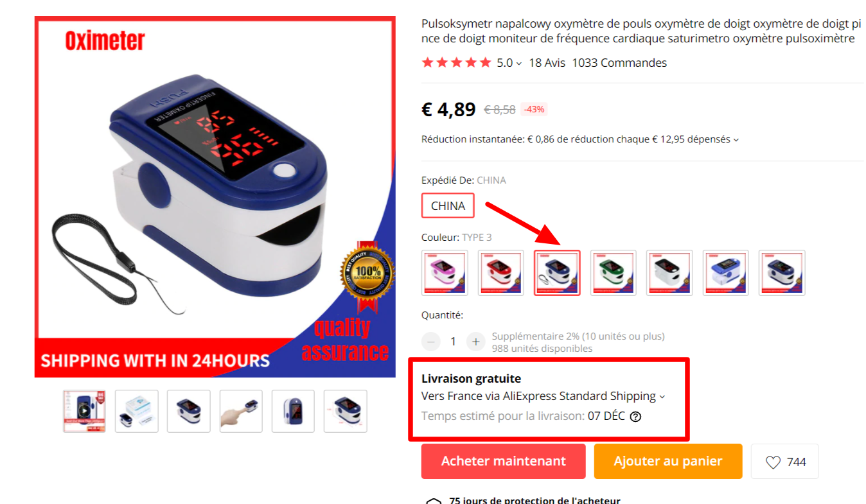Play the product video thumbnail

coord(84,411)
